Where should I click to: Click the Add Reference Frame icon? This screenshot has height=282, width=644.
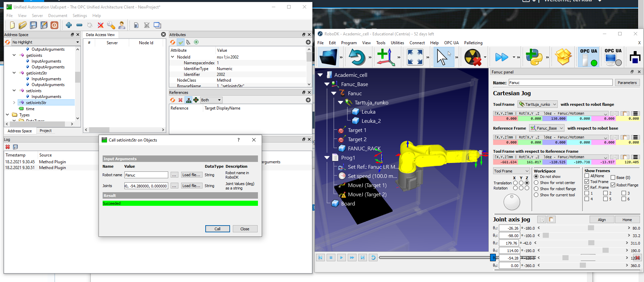pos(385,57)
